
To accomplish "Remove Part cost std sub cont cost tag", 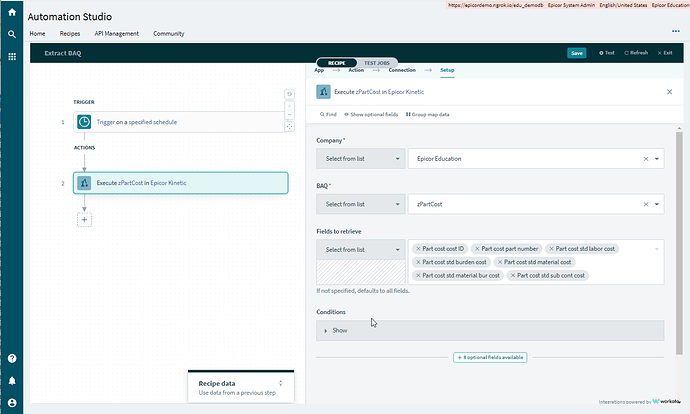I will (x=513, y=275).
